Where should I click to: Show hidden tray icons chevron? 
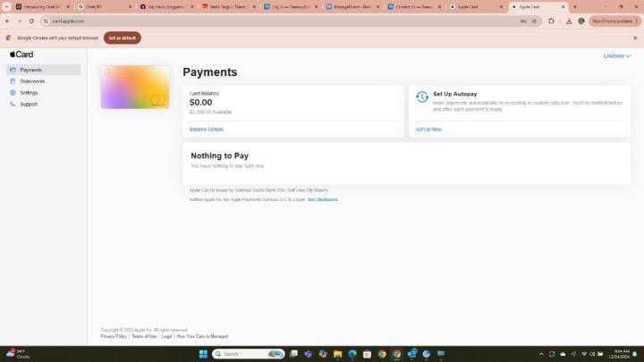[541, 354]
